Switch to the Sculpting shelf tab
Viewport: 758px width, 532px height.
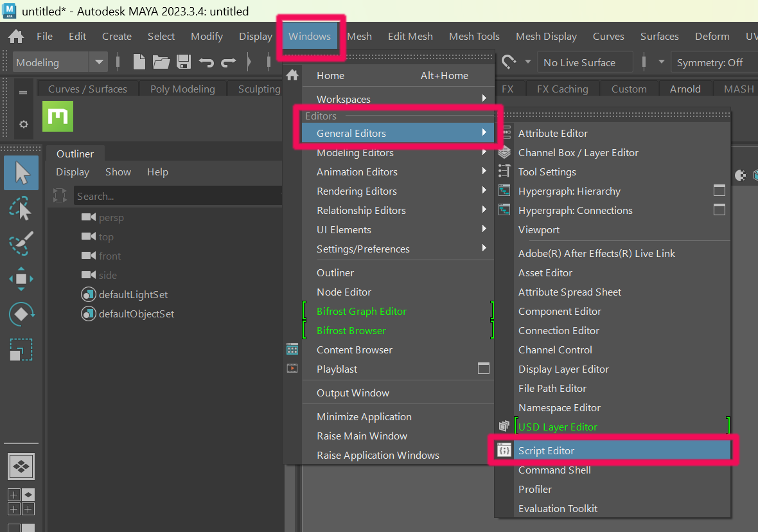(259, 89)
